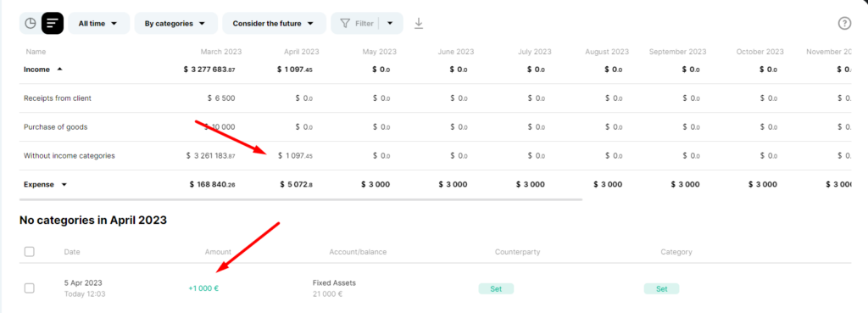
Task: Click Set under Counterparty column
Action: click(496, 288)
